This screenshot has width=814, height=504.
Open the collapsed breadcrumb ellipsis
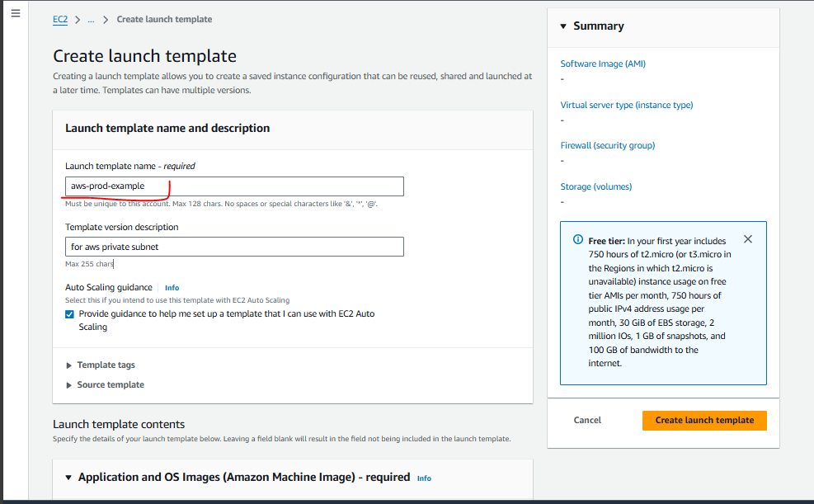pos(91,20)
